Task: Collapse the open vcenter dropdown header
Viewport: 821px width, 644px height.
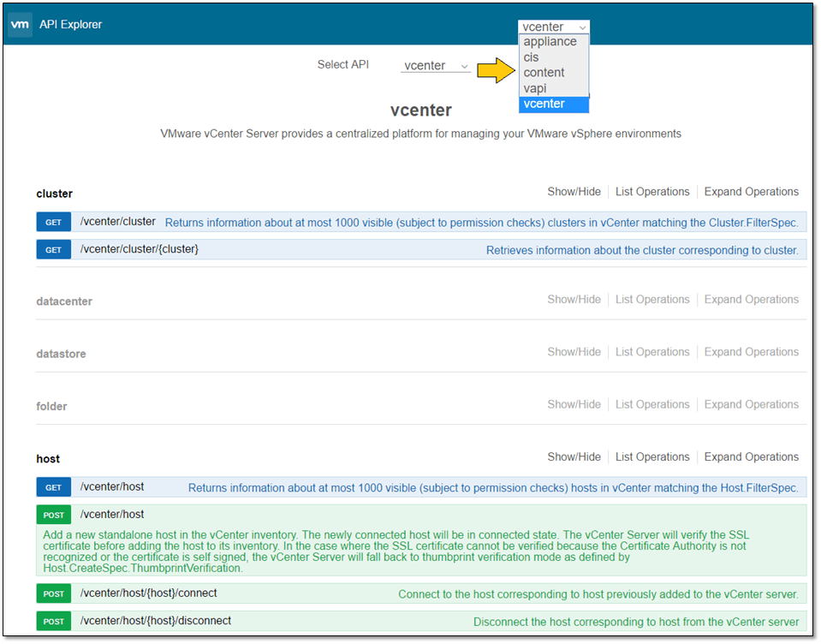Action: click(x=553, y=27)
